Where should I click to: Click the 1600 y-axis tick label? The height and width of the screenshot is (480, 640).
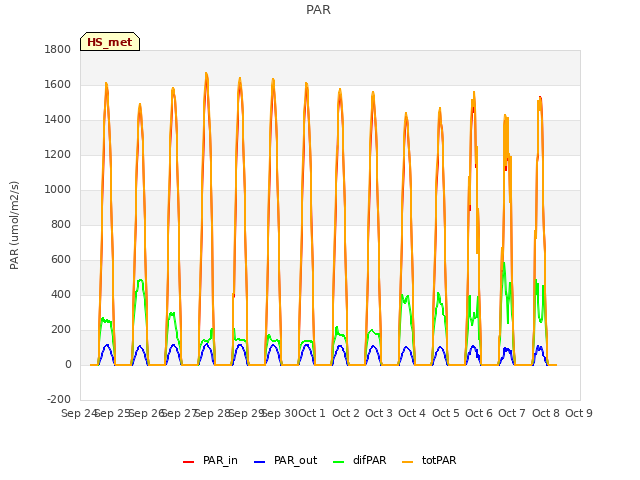coord(58,84)
